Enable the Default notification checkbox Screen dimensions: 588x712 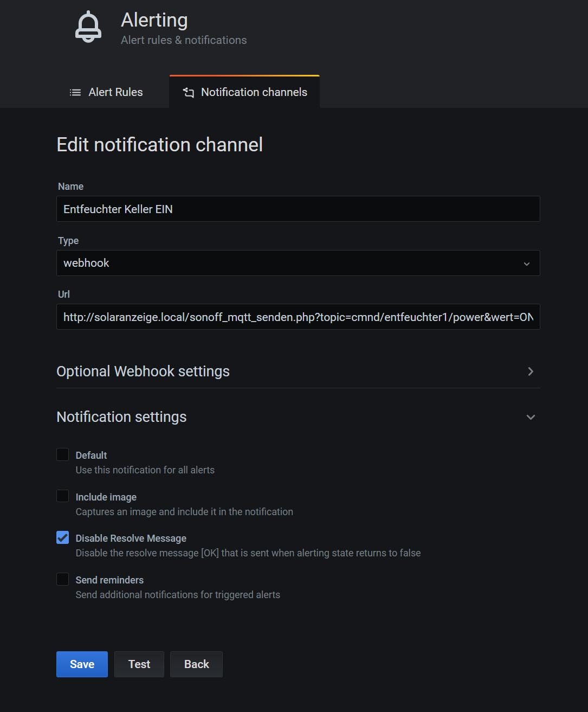click(63, 454)
